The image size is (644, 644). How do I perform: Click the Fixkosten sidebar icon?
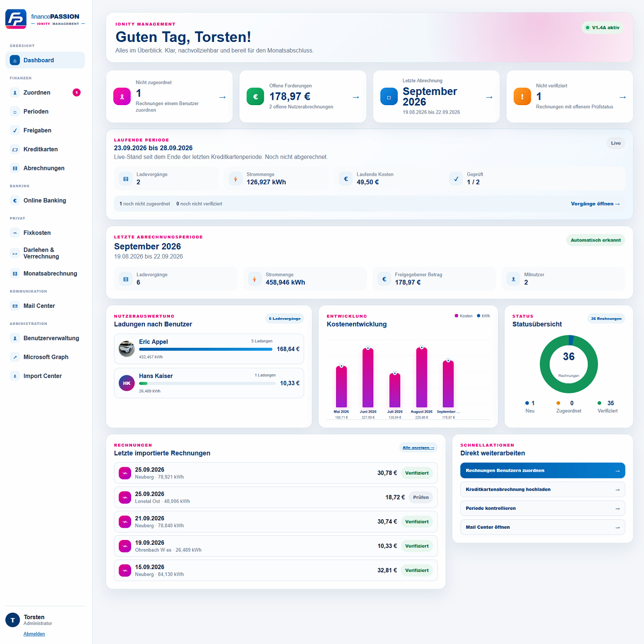point(15,233)
